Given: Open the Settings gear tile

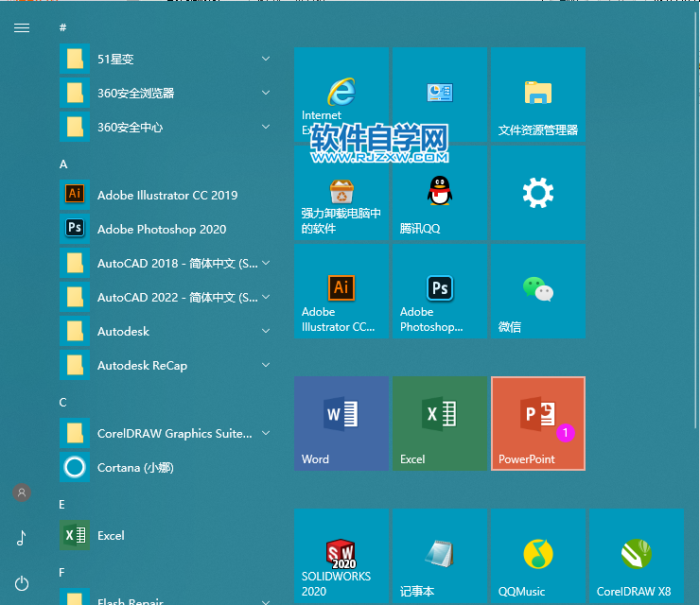Looking at the screenshot, I should coord(537,193).
